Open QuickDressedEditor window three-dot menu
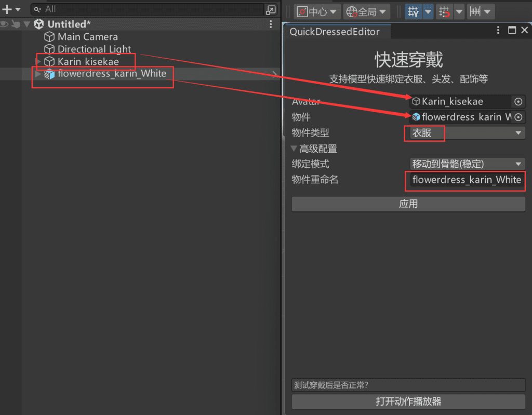 point(498,31)
